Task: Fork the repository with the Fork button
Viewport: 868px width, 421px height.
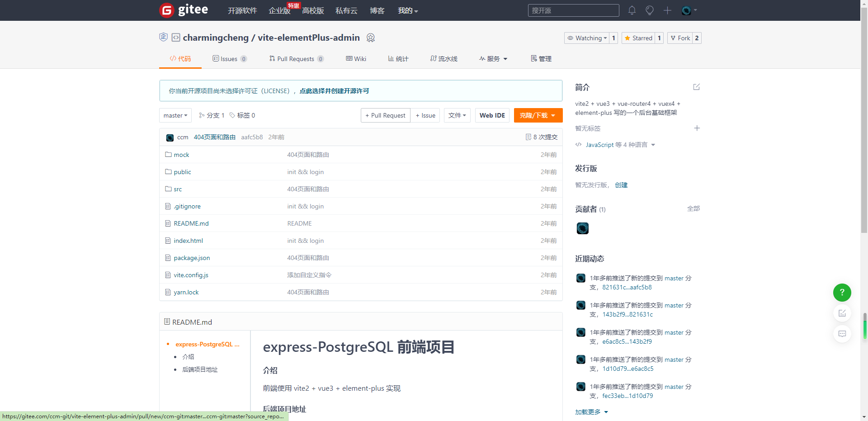Action: (680, 38)
